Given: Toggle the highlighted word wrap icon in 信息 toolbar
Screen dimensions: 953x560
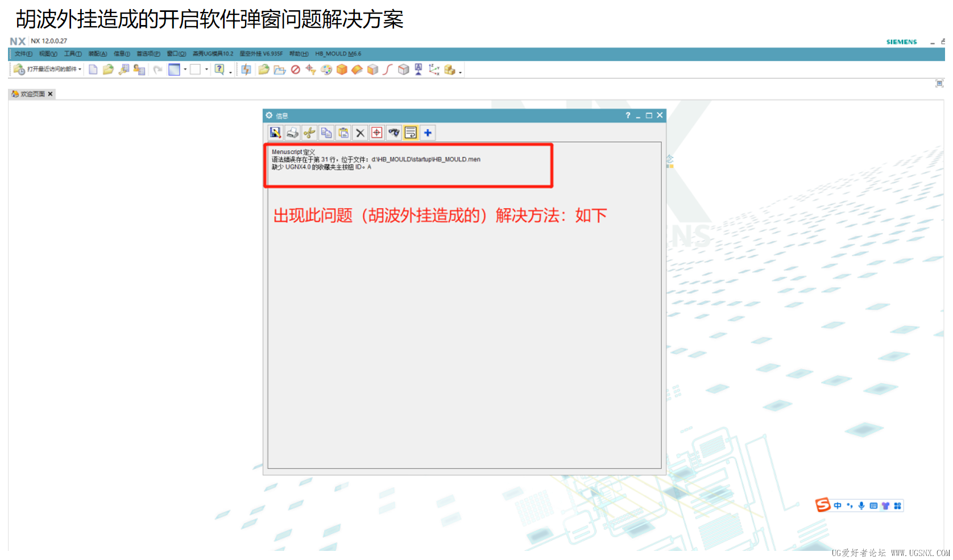Looking at the screenshot, I should coord(411,132).
